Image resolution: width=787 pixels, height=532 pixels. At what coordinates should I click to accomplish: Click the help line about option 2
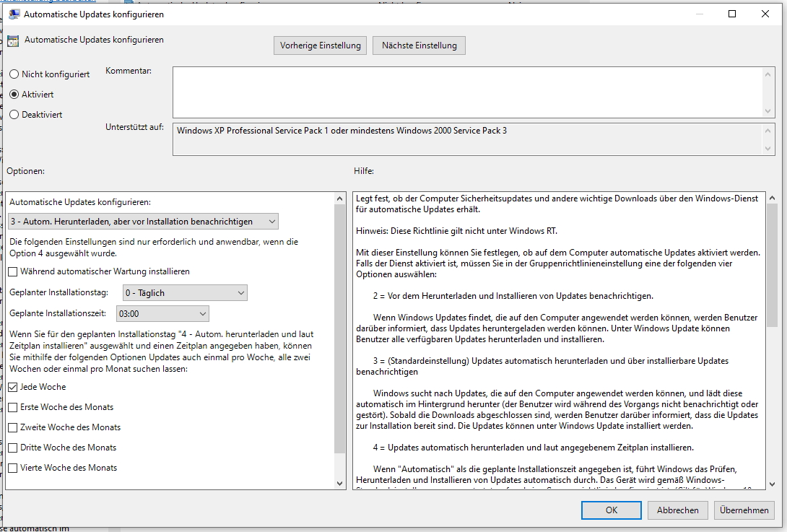pyautogui.click(x=513, y=296)
